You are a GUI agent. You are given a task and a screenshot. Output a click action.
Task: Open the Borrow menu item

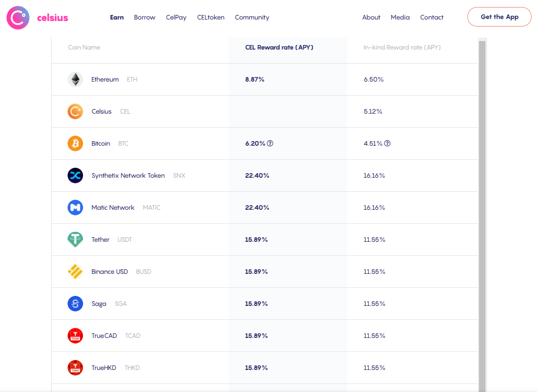pos(145,17)
